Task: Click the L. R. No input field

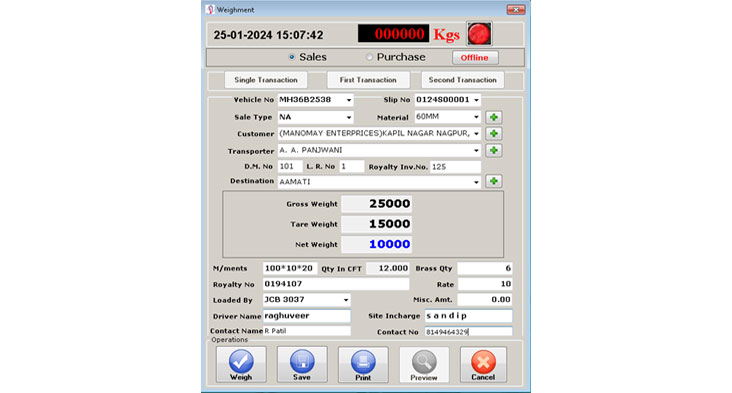Action: pos(352,167)
